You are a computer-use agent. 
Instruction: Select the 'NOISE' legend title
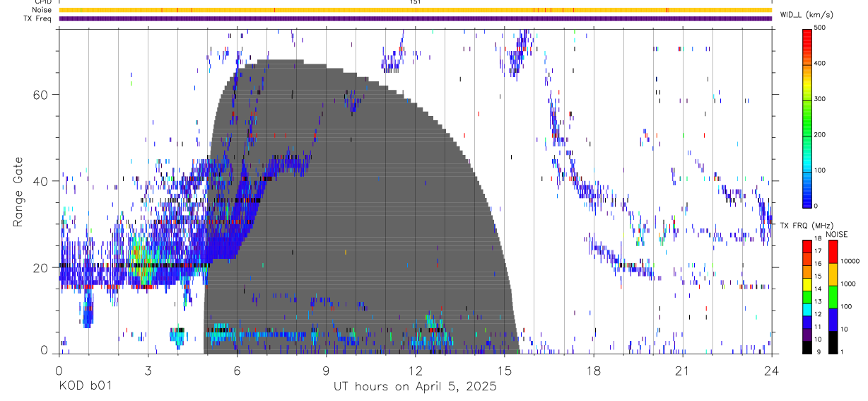(x=837, y=234)
